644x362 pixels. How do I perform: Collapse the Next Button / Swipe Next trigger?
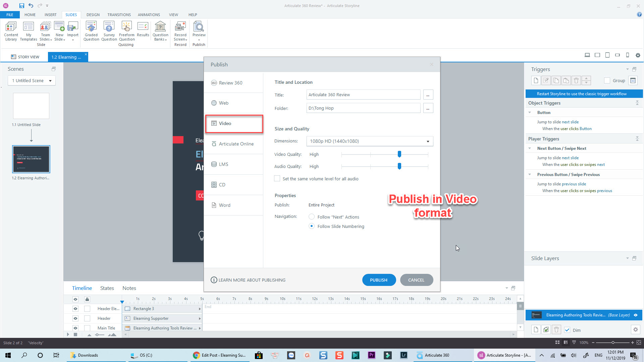530,148
